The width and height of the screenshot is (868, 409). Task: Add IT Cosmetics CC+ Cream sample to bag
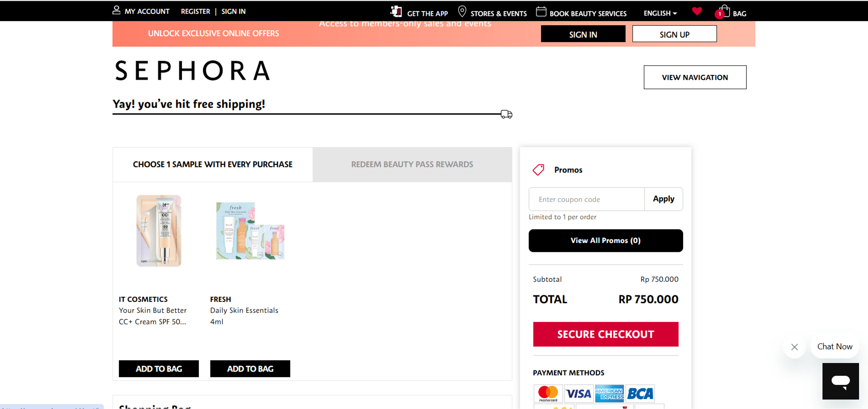(x=159, y=369)
